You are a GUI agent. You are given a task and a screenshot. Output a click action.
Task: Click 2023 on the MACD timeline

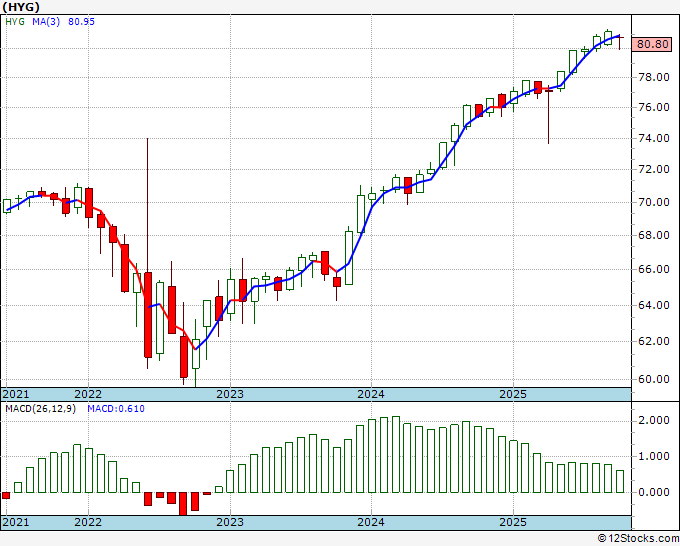(x=230, y=522)
